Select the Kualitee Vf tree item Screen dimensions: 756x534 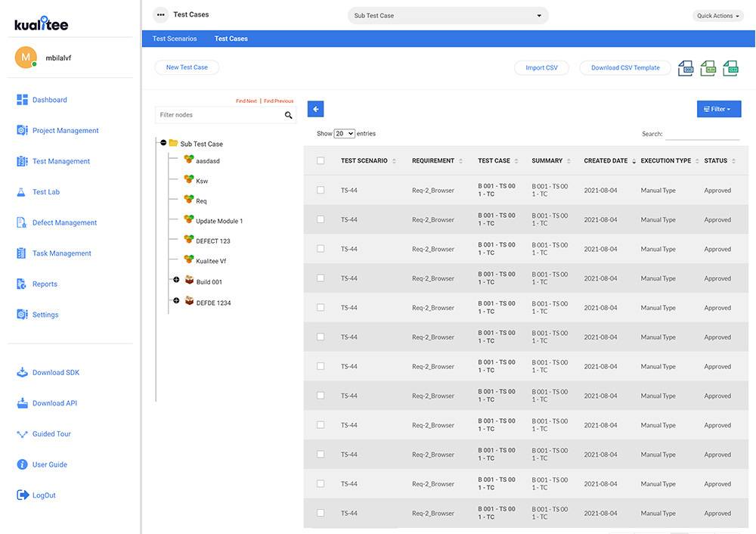click(211, 261)
